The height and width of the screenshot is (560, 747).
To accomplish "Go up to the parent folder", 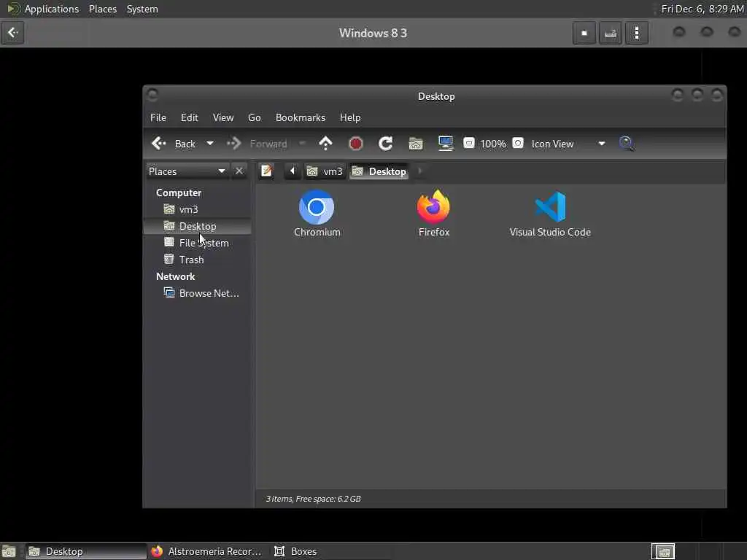I will point(325,144).
